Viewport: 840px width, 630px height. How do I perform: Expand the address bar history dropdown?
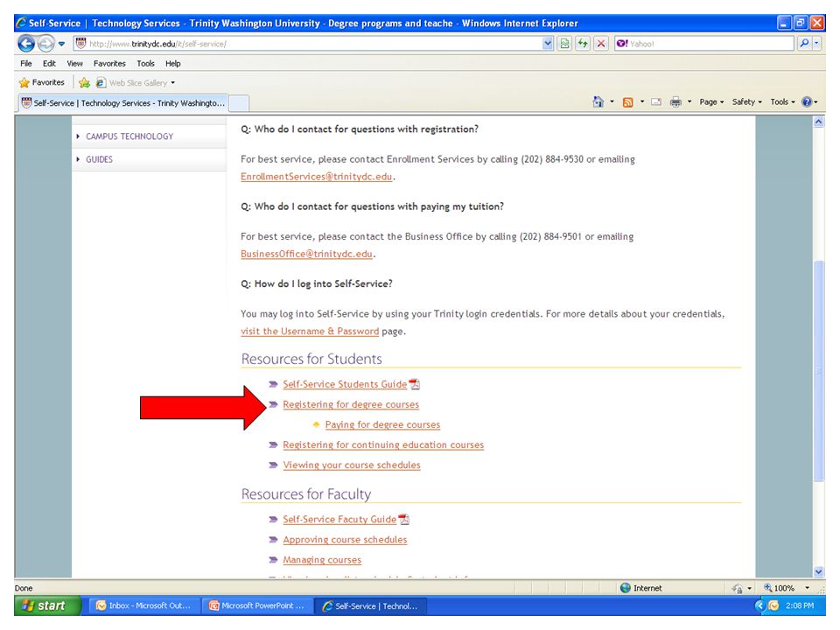[547, 44]
